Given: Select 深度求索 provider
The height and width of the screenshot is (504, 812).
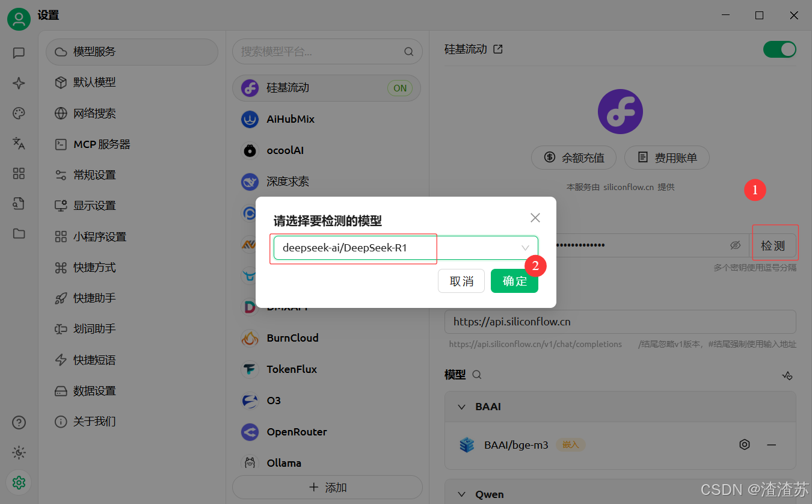Looking at the screenshot, I should (x=327, y=181).
